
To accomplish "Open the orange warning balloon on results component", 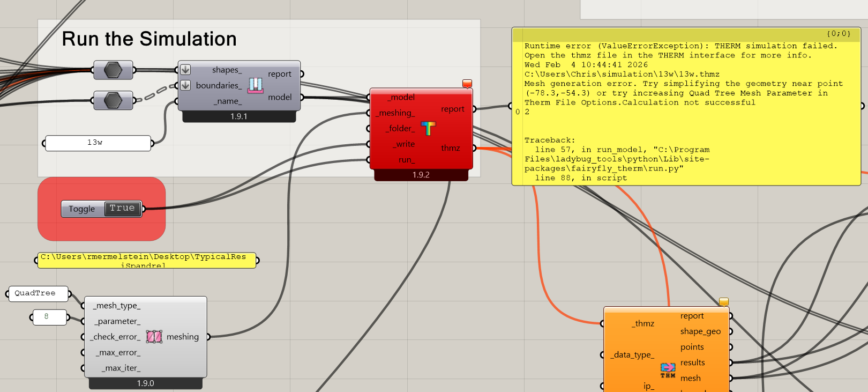I will 723,302.
